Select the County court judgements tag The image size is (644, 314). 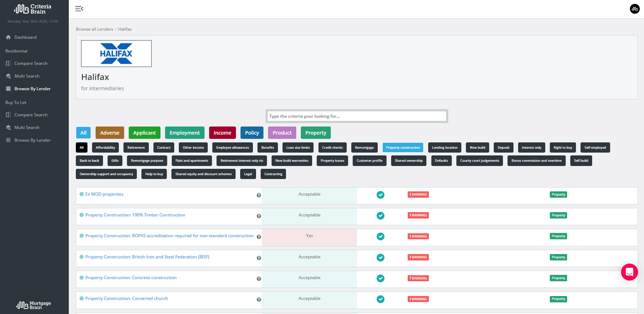point(480,161)
